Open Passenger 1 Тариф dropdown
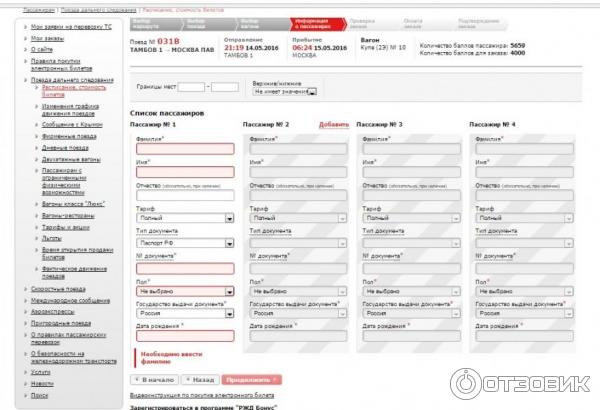 click(183, 217)
